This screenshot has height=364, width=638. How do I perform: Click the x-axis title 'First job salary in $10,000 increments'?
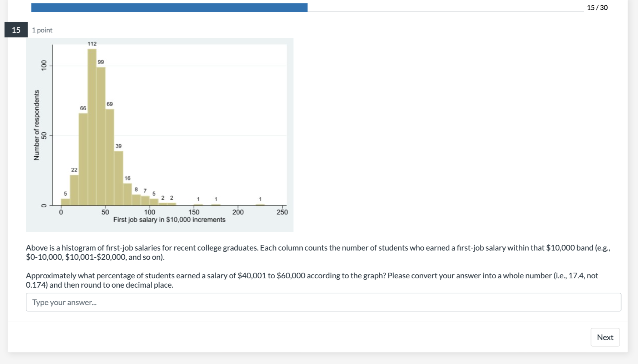tap(169, 219)
